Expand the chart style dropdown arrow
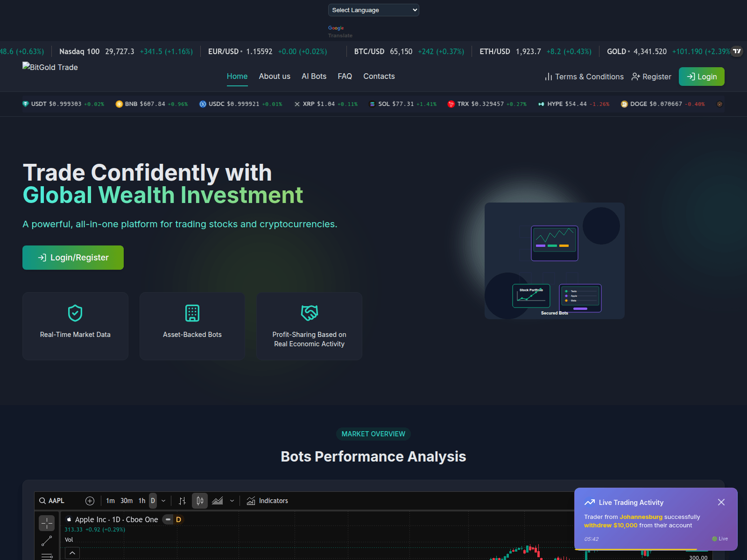 [x=232, y=501]
